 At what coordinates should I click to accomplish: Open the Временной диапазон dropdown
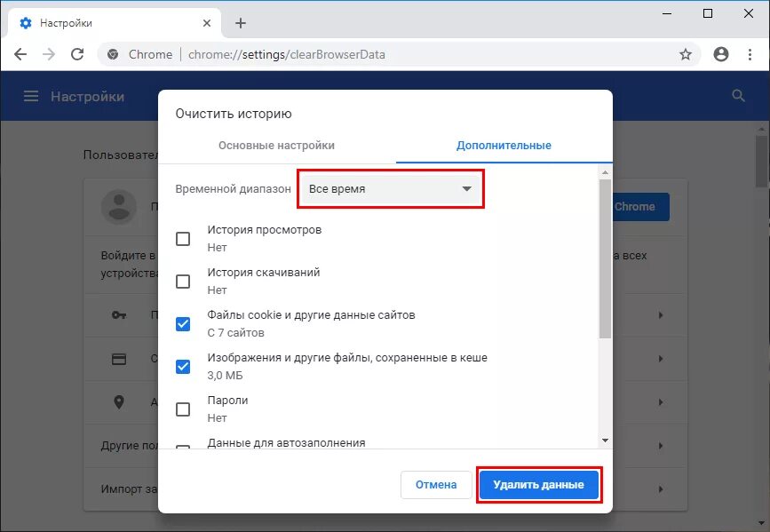pyautogui.click(x=391, y=188)
